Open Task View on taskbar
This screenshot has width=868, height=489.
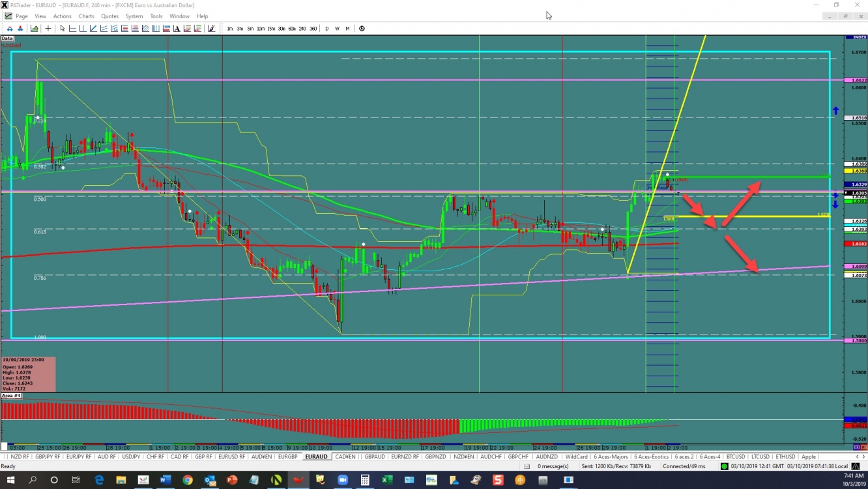point(76,480)
